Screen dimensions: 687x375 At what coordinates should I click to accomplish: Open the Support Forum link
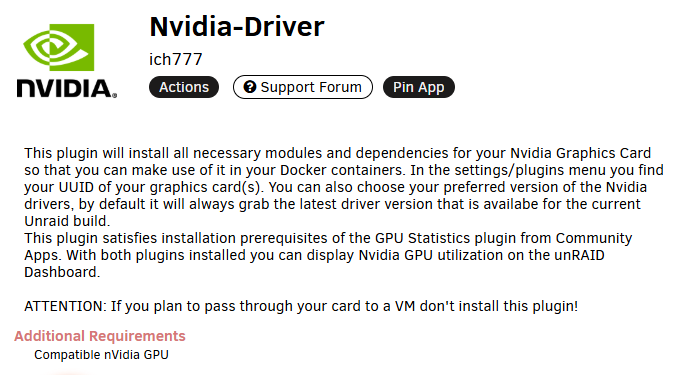coord(303,87)
